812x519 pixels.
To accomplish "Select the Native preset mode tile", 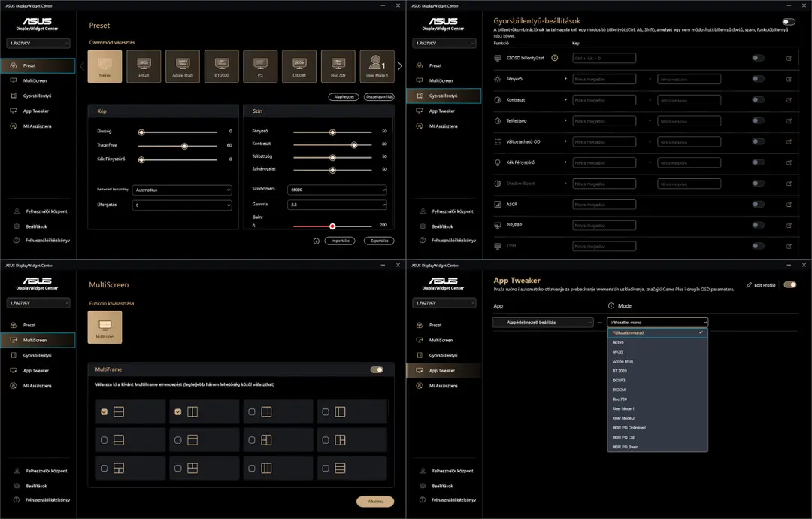I will 105,66.
